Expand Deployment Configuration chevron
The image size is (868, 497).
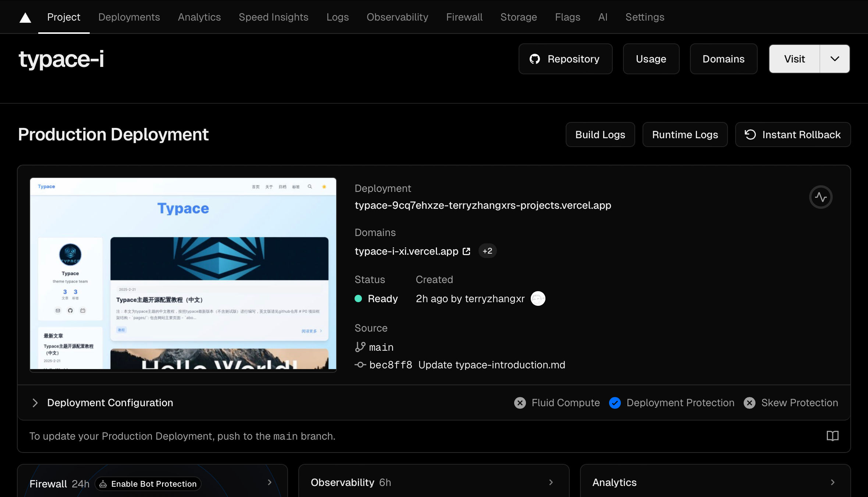pyautogui.click(x=35, y=403)
